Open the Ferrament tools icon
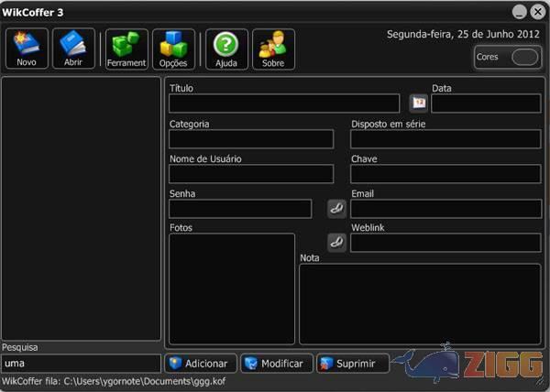 click(126, 49)
